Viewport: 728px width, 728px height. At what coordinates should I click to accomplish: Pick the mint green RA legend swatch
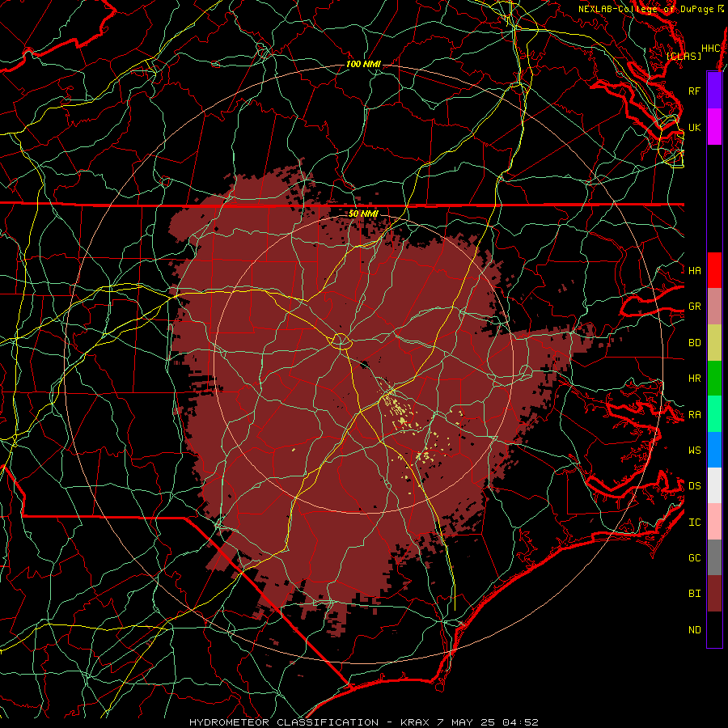(x=714, y=414)
